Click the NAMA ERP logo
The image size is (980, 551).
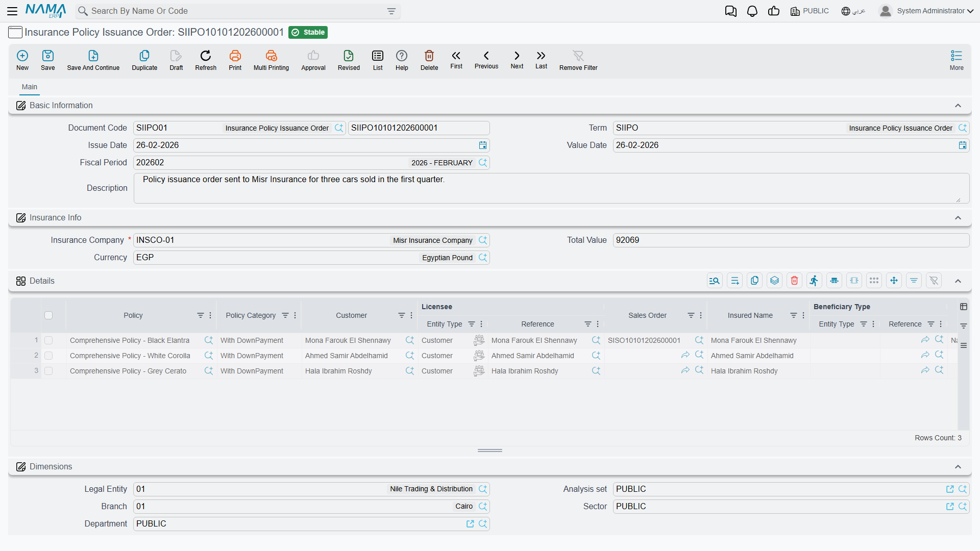(x=46, y=11)
